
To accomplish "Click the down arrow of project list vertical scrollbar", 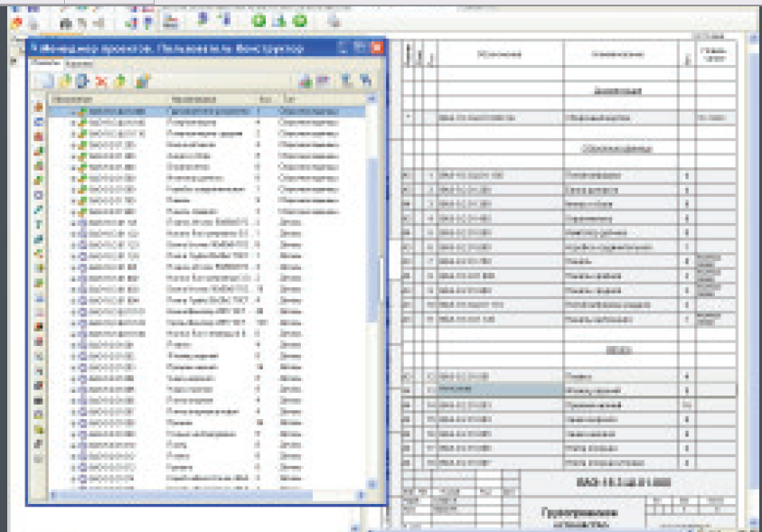I will 372,483.
